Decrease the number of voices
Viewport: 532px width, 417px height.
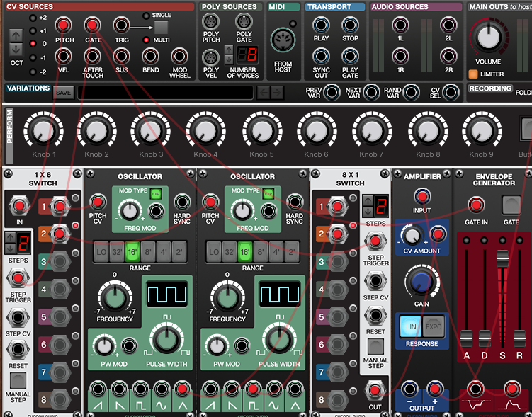(x=229, y=59)
